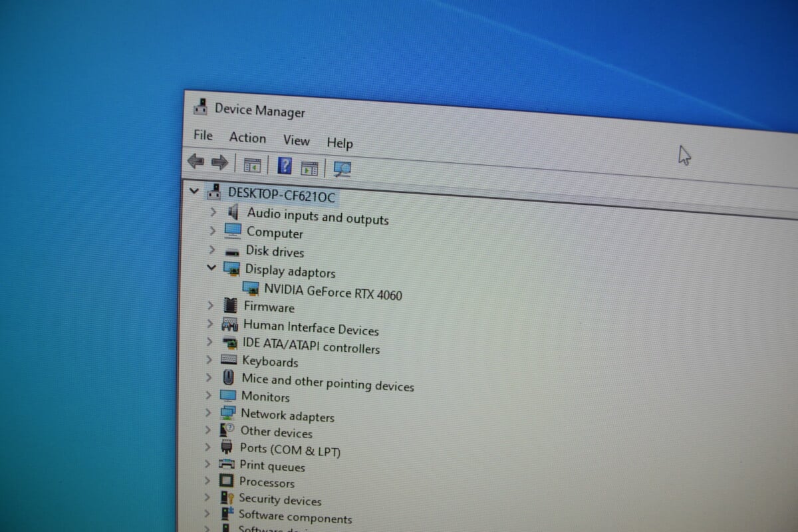This screenshot has width=798, height=532.
Task: Click the Ports (COM & LPT) icon
Action: point(227,447)
